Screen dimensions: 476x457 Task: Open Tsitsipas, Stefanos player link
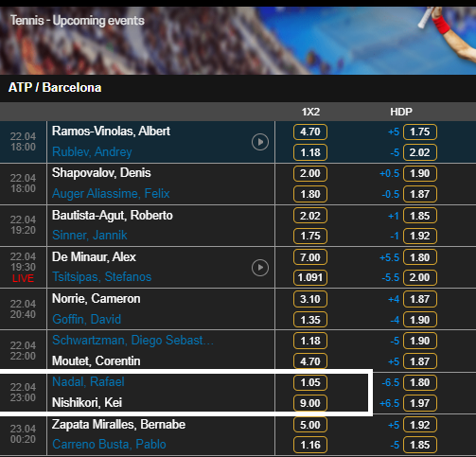101,277
